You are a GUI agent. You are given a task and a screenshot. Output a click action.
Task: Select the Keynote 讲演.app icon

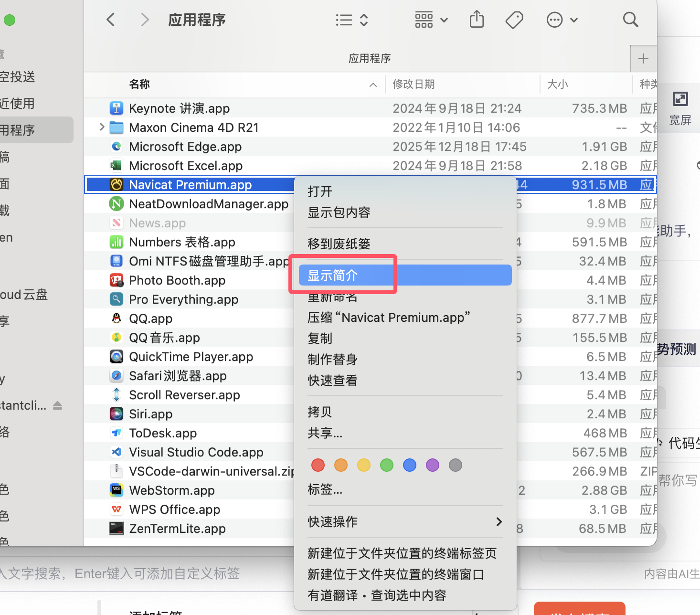[x=117, y=108]
